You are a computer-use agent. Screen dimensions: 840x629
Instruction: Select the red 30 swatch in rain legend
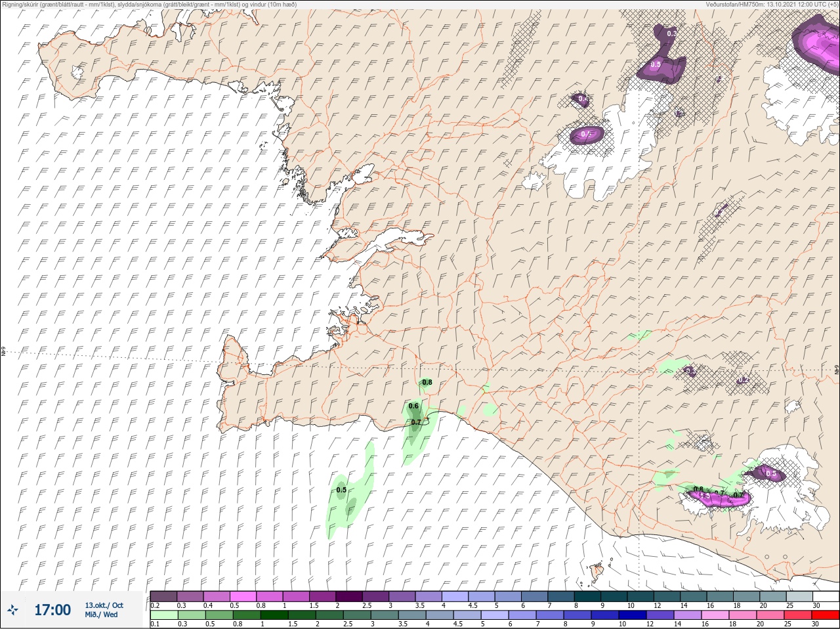826,615
